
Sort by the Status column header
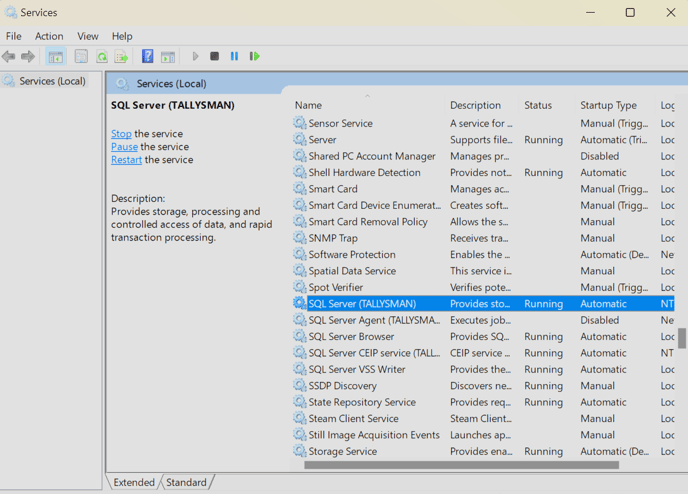(538, 105)
